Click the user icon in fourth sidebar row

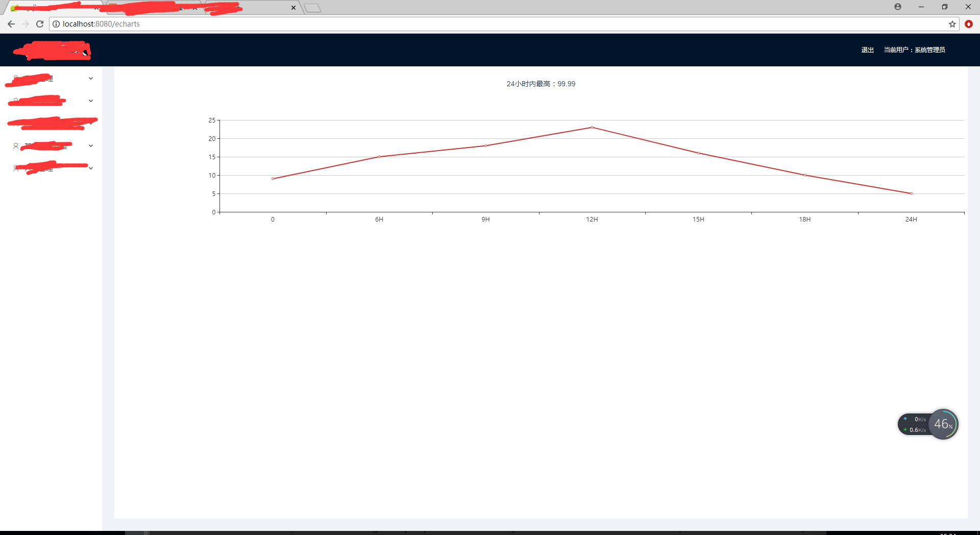point(16,146)
